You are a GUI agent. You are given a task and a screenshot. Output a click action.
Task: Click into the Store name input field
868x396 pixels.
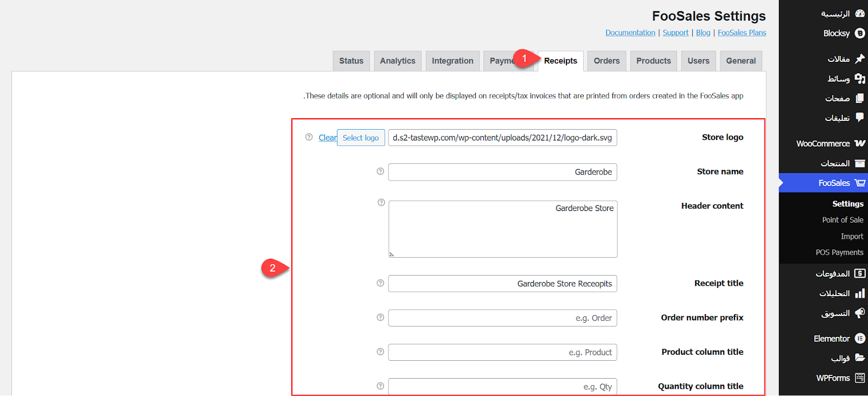(502, 172)
